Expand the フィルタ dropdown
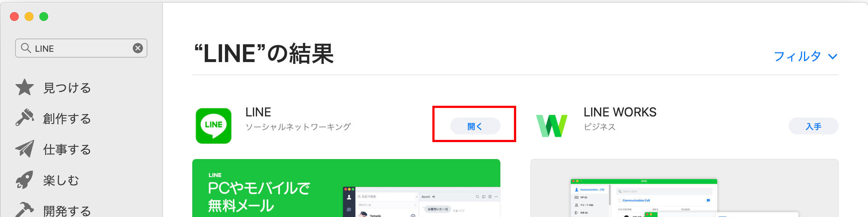This screenshot has height=217, width=868. tap(806, 57)
